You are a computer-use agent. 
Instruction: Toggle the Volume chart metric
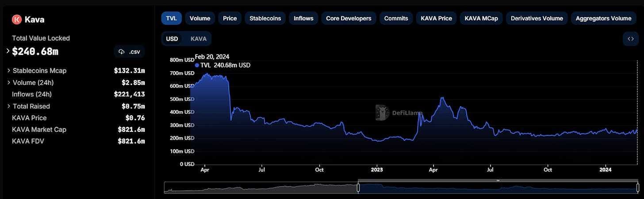coord(200,19)
